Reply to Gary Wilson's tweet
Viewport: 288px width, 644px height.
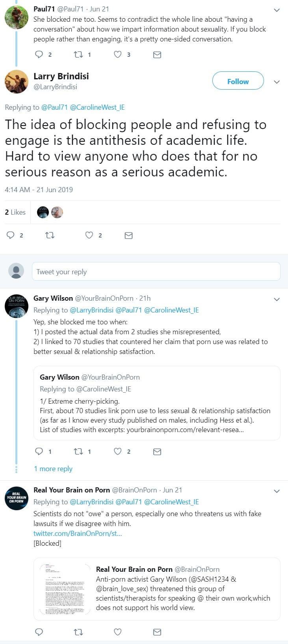point(39,451)
